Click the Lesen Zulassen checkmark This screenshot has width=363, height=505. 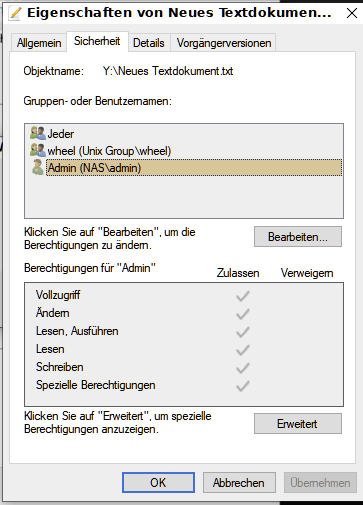243,350
